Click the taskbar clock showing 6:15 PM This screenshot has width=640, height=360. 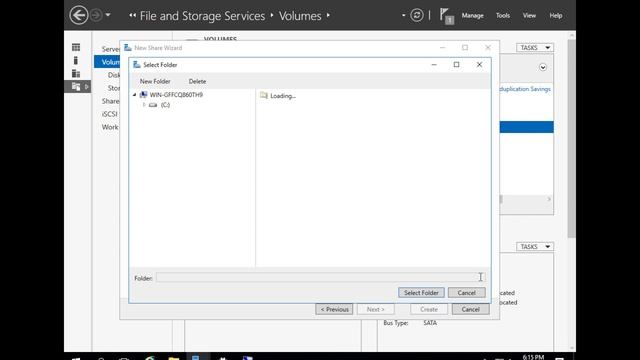coord(533,357)
